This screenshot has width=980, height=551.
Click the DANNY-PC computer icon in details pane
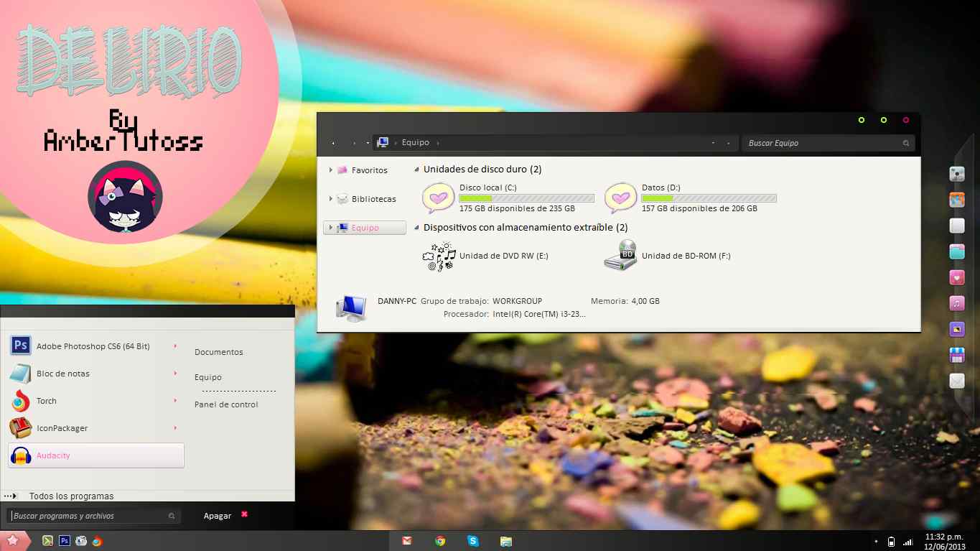click(351, 307)
